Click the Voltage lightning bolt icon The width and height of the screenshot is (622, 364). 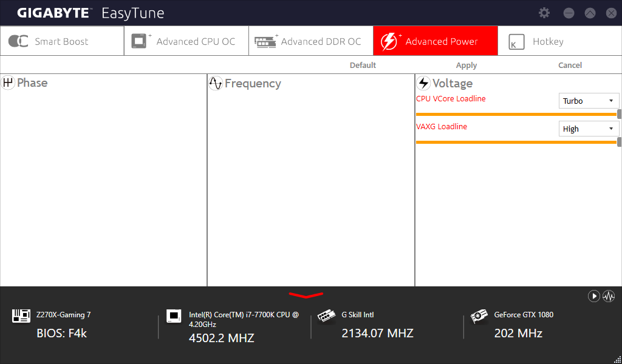click(x=423, y=83)
